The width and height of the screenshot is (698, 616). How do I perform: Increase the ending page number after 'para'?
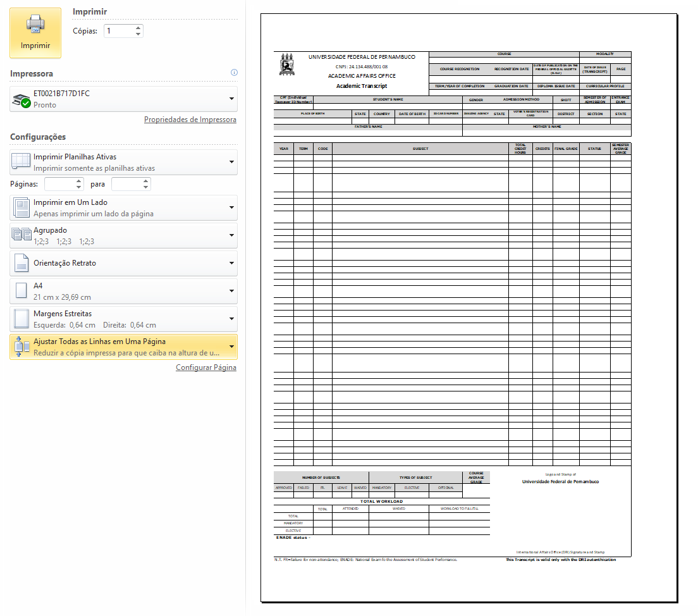click(146, 181)
